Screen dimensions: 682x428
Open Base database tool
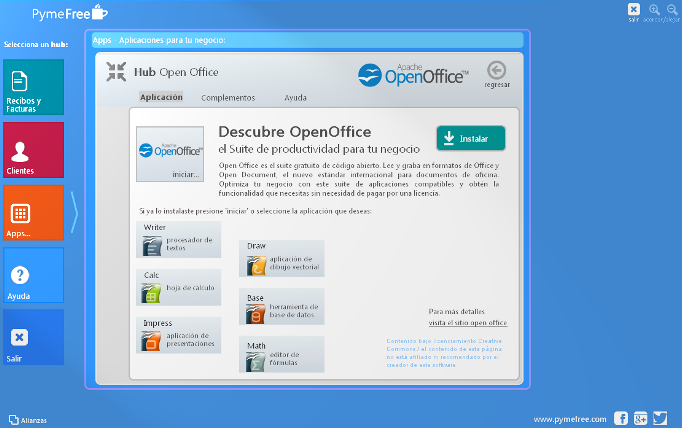pyautogui.click(x=282, y=307)
